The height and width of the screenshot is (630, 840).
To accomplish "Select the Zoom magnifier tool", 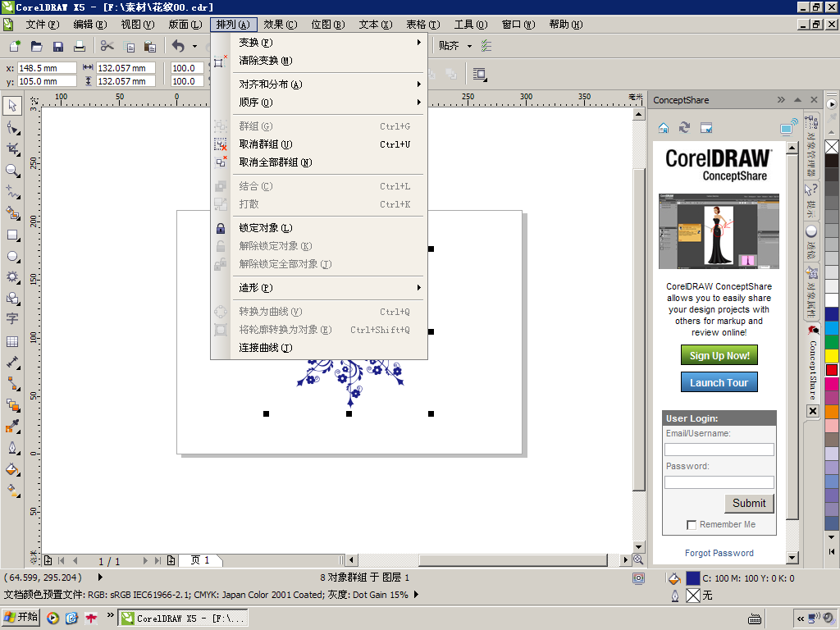I will (x=12, y=171).
